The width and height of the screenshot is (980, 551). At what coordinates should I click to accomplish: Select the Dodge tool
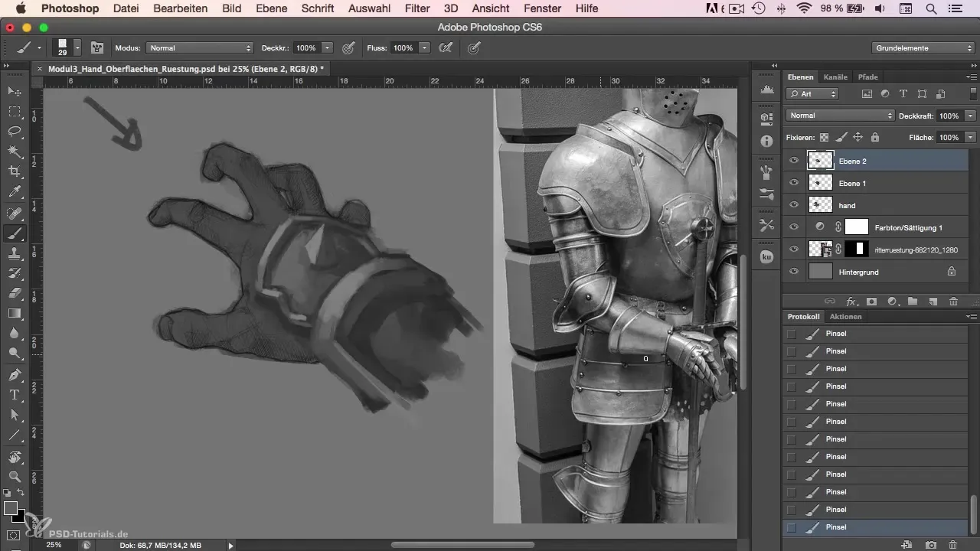click(14, 354)
